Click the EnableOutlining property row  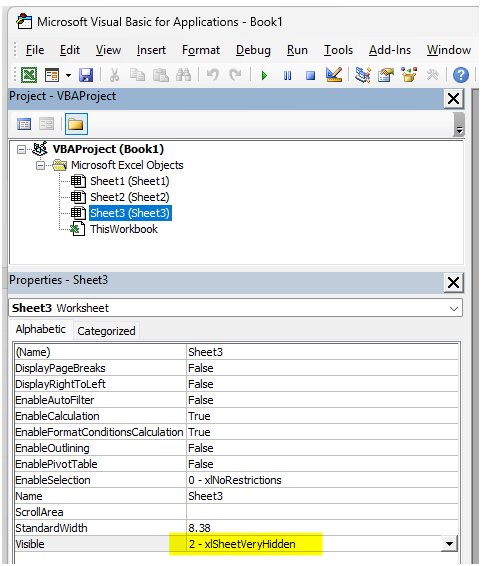pyautogui.click(x=236, y=448)
